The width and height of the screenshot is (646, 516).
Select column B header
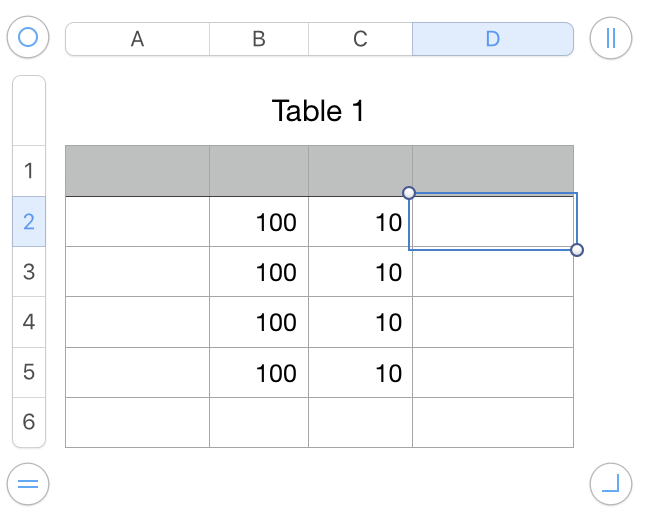pos(259,39)
